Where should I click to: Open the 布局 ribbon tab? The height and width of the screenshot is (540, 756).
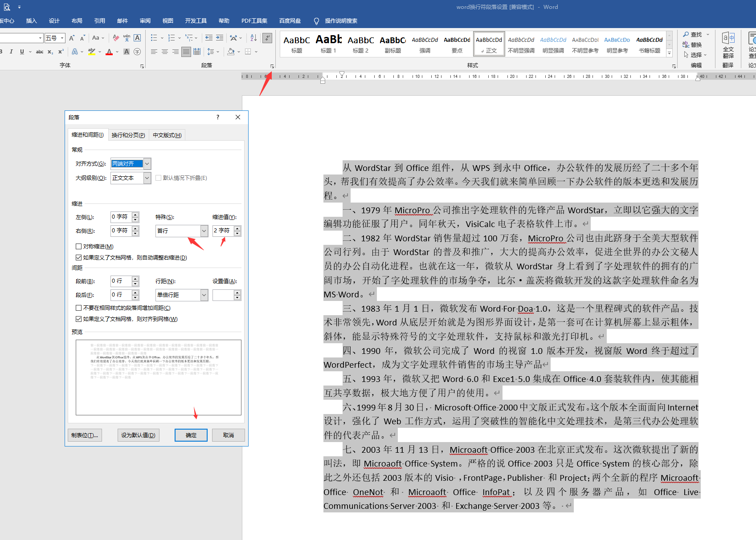coord(77,20)
